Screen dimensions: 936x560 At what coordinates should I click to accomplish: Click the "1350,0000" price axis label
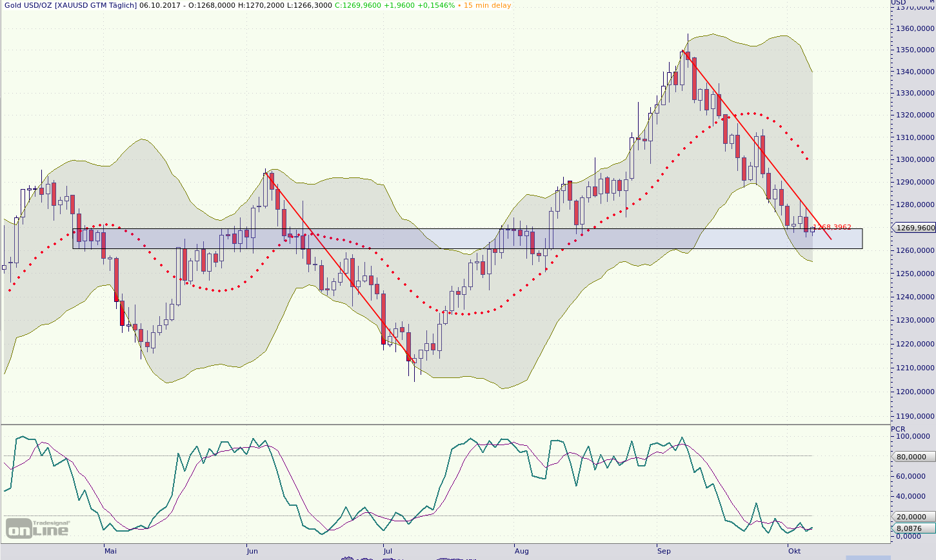[915, 50]
